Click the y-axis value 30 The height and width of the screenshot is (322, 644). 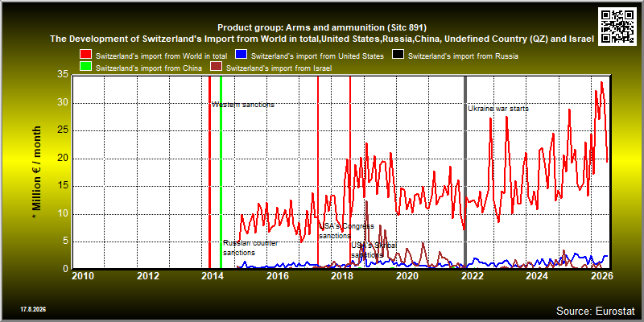[63, 103]
